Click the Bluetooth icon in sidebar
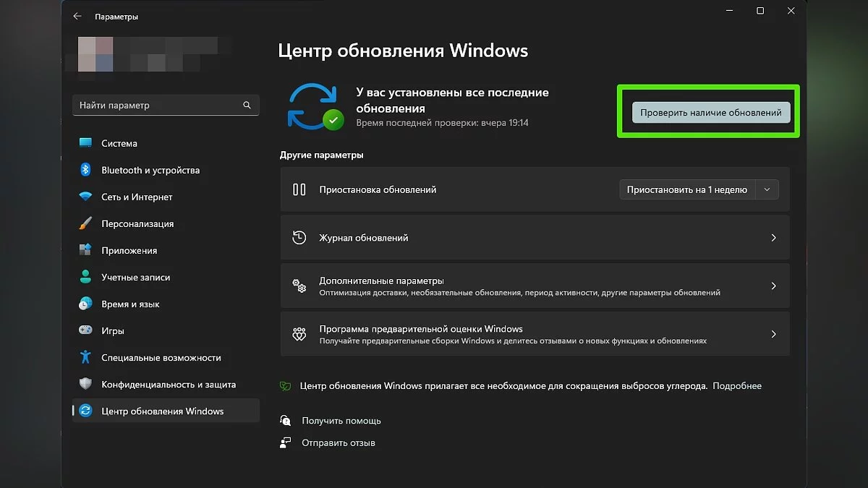Viewport: 868px width, 488px height. [86, 170]
